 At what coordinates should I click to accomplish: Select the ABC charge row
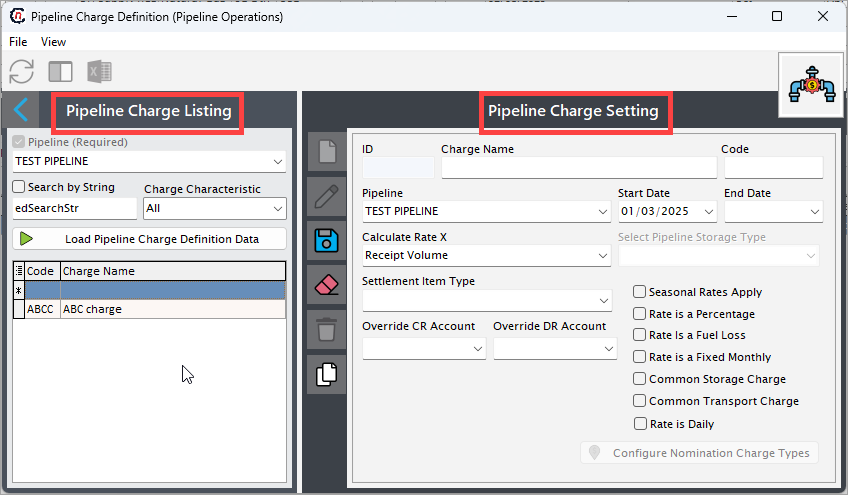[149, 309]
